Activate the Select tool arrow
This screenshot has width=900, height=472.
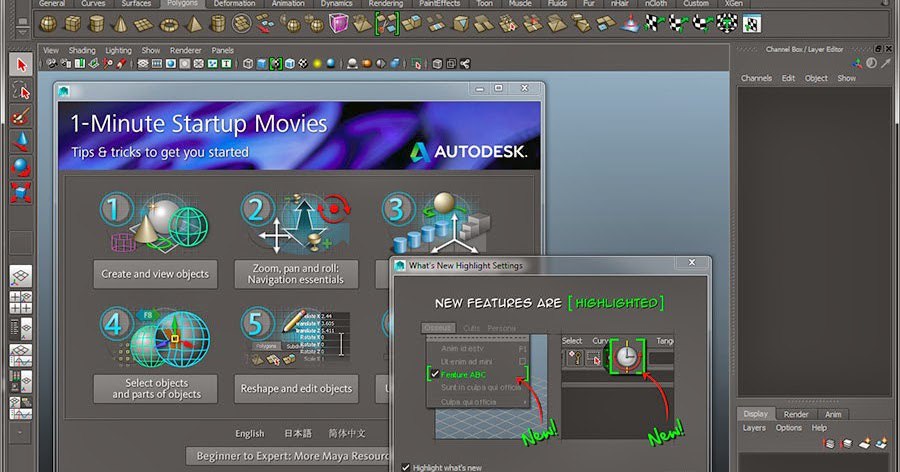click(21, 64)
